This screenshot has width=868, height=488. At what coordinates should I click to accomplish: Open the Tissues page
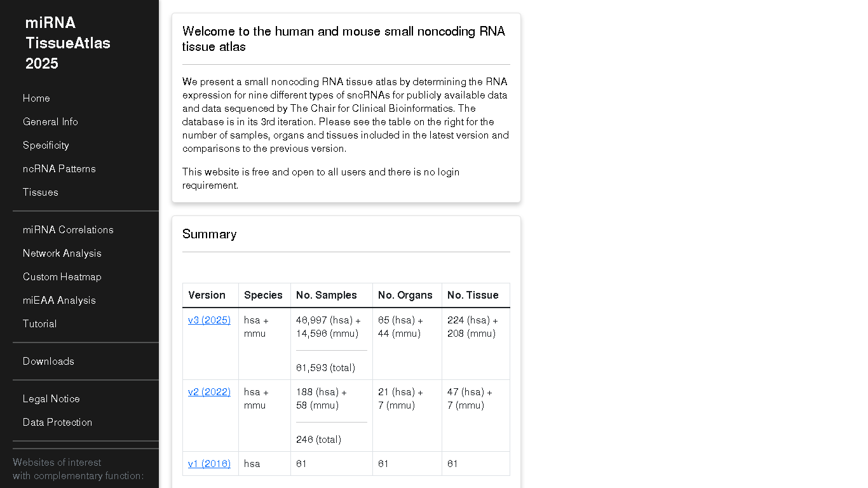point(41,193)
